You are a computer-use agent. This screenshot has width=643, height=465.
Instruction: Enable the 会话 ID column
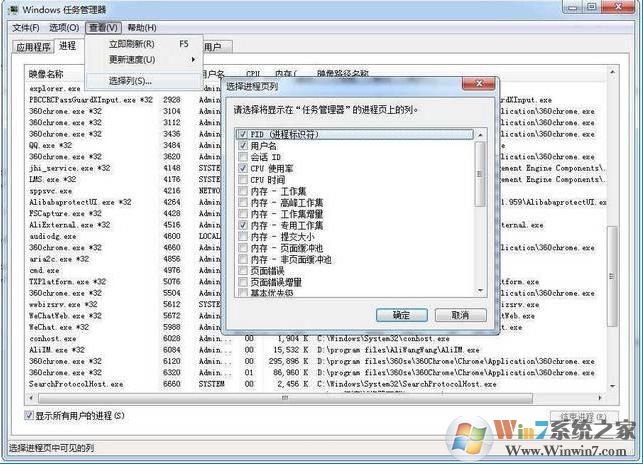pyautogui.click(x=243, y=157)
